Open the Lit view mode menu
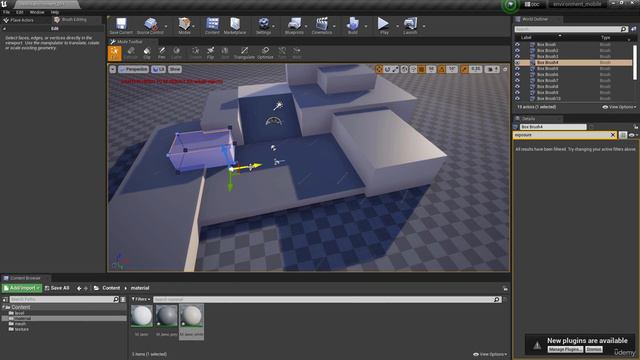This screenshot has height=360, width=640. click(158, 69)
